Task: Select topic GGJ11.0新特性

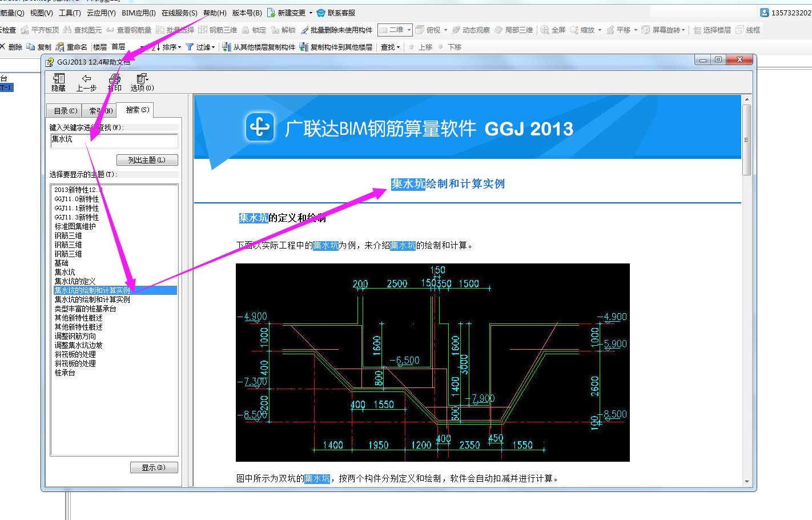Action: 77,199
